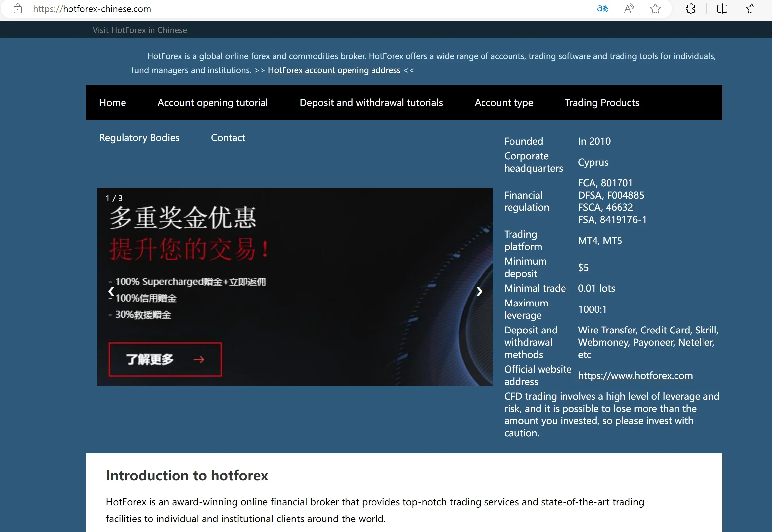This screenshot has height=532, width=772.
Task: Select Deposit and withdrawal tutorials
Action: tap(371, 103)
